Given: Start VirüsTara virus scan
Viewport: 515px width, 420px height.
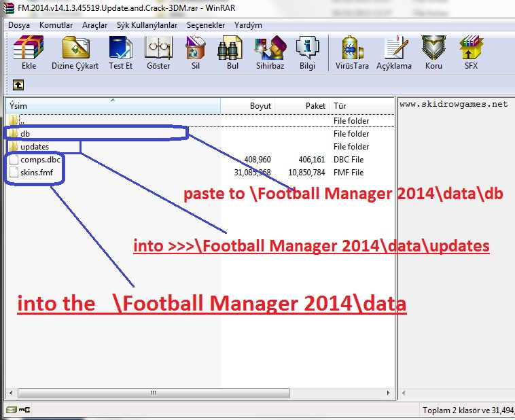Looking at the screenshot, I should [x=352, y=53].
